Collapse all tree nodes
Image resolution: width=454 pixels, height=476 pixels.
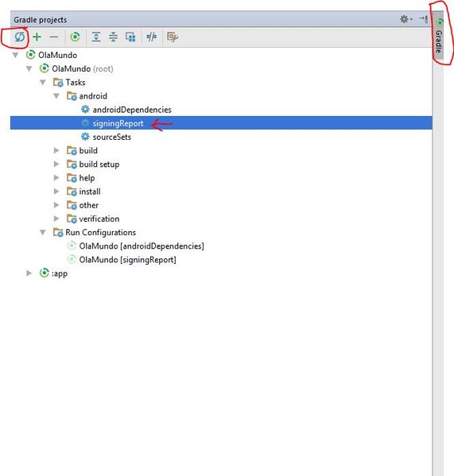pyautogui.click(x=113, y=37)
